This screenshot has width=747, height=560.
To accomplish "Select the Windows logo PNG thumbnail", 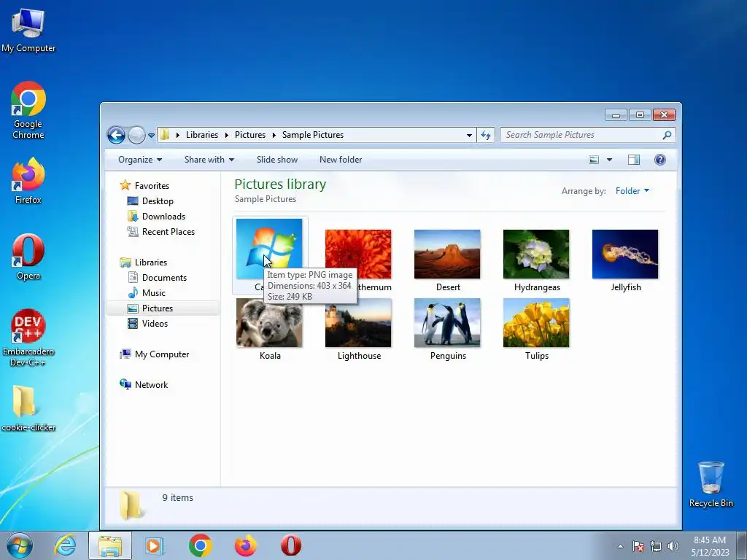I will tap(269, 249).
